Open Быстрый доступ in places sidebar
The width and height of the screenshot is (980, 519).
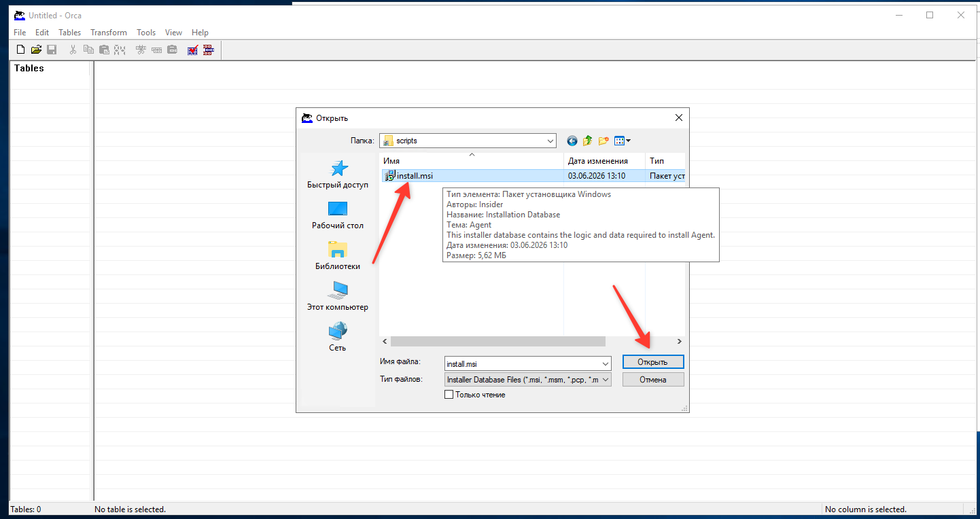(338, 175)
